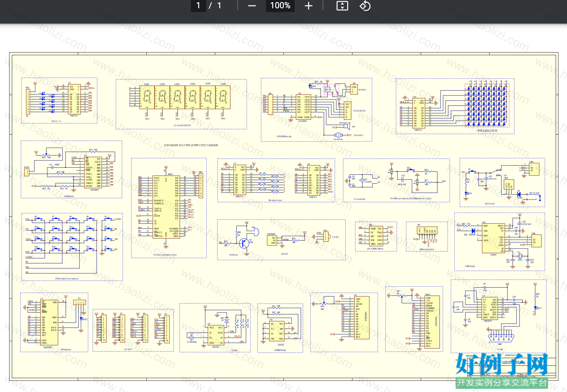Click the SPEAKER label in the schematic
Screen dimensions: 567x392
343,123
